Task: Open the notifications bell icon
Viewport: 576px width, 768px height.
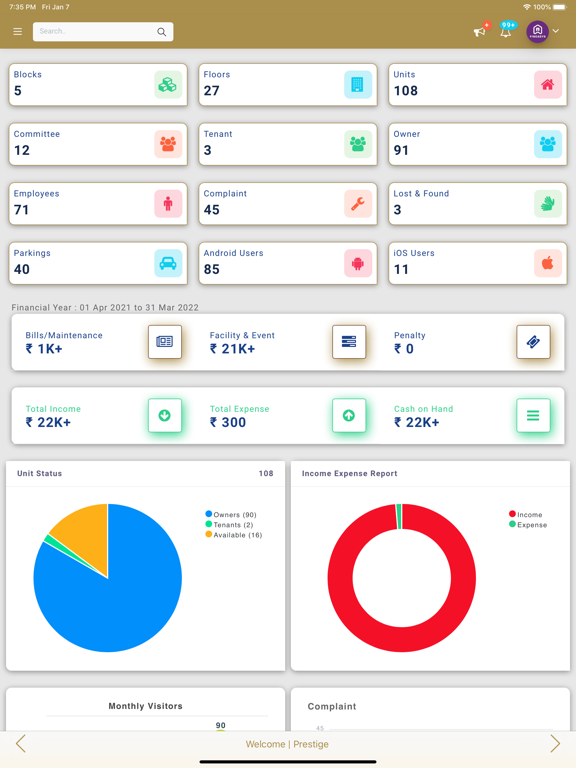Action: click(x=506, y=32)
